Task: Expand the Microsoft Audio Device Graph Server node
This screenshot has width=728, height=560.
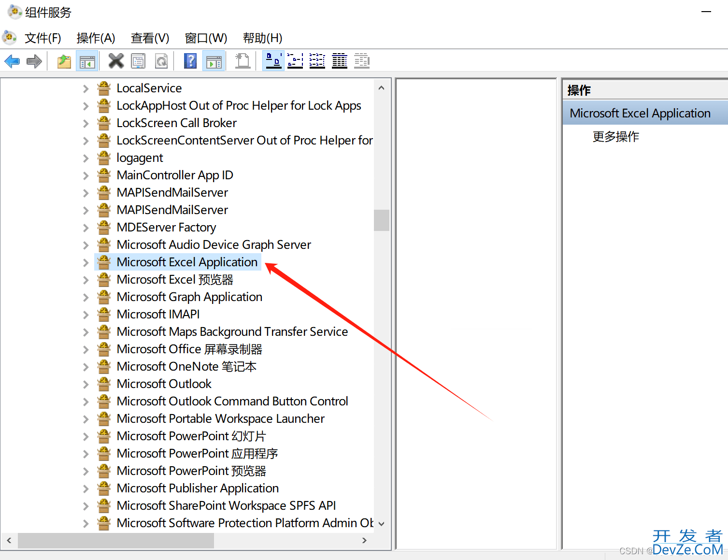Action: [x=86, y=245]
